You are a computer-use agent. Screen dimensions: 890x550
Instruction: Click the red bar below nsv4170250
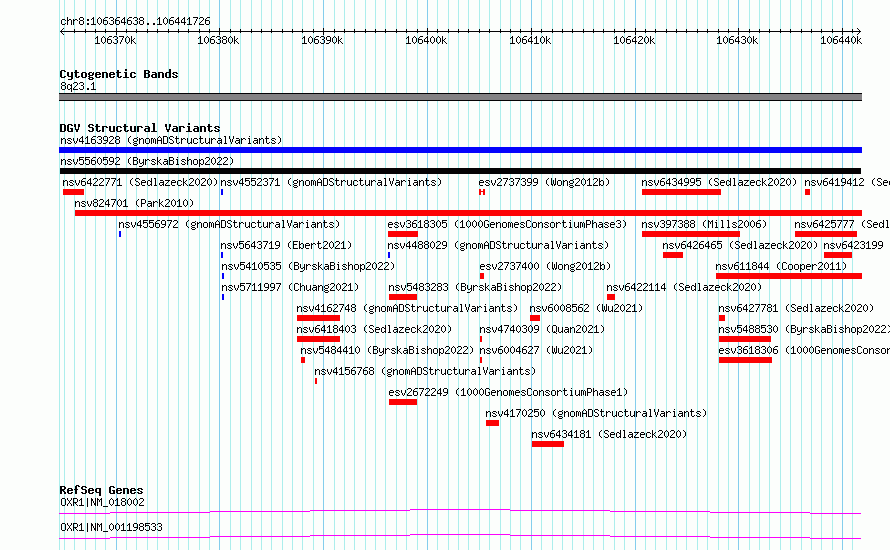[493, 423]
